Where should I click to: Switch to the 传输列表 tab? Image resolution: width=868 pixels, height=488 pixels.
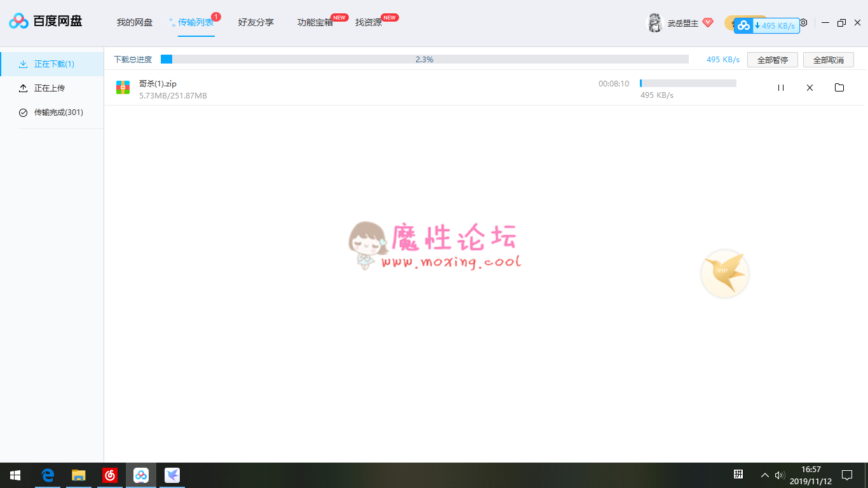click(x=196, y=22)
